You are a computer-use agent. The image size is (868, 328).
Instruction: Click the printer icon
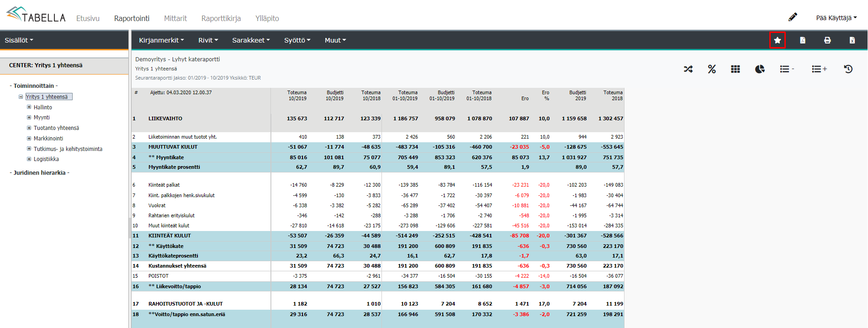(x=827, y=40)
